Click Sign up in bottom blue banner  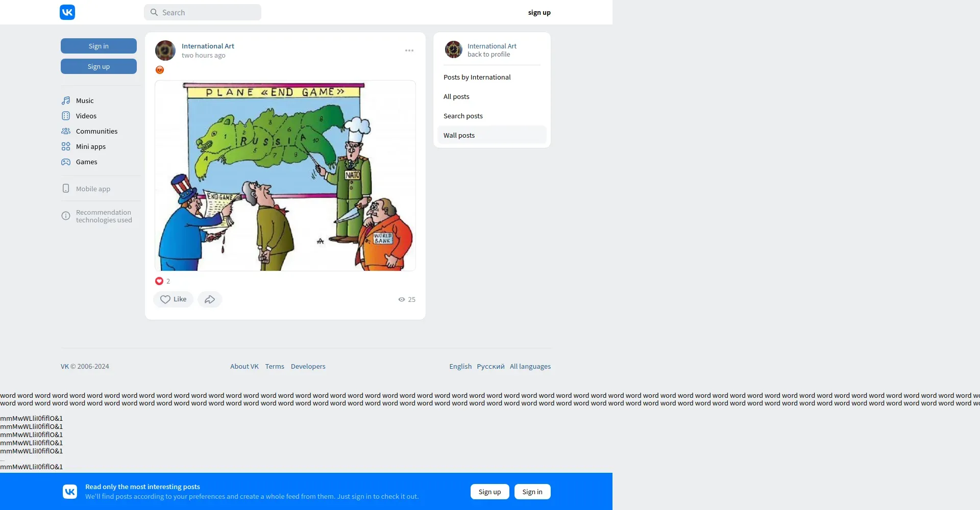coord(490,492)
